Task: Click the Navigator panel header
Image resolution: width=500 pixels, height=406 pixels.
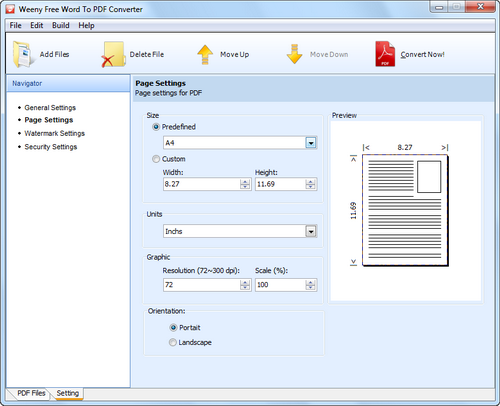Action: coord(68,83)
